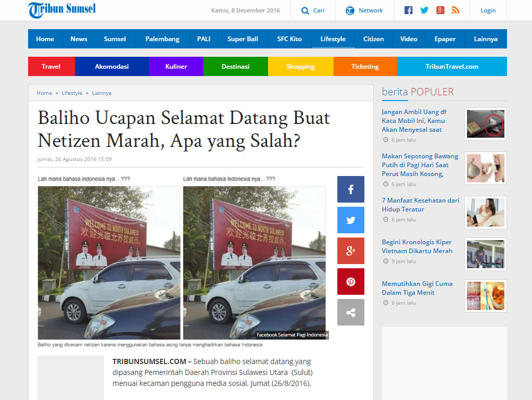Click the gray generic share button
Screen dimensions: 532x400
350,312
